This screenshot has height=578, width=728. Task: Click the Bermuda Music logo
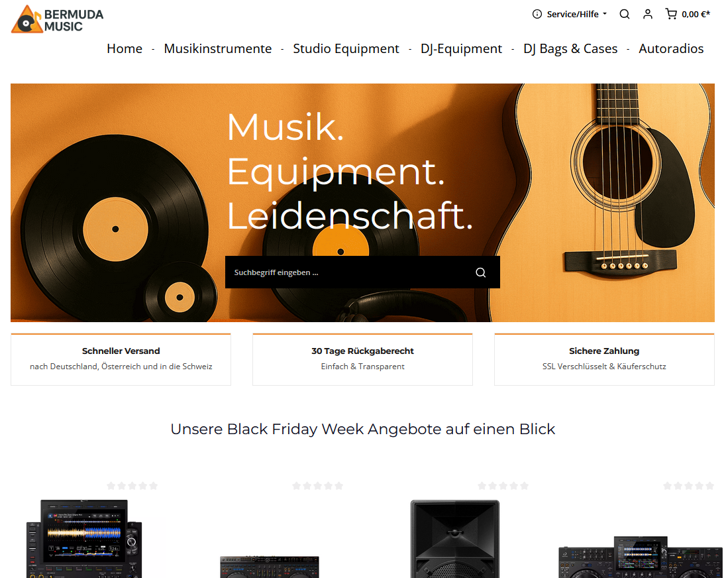pos(57,19)
